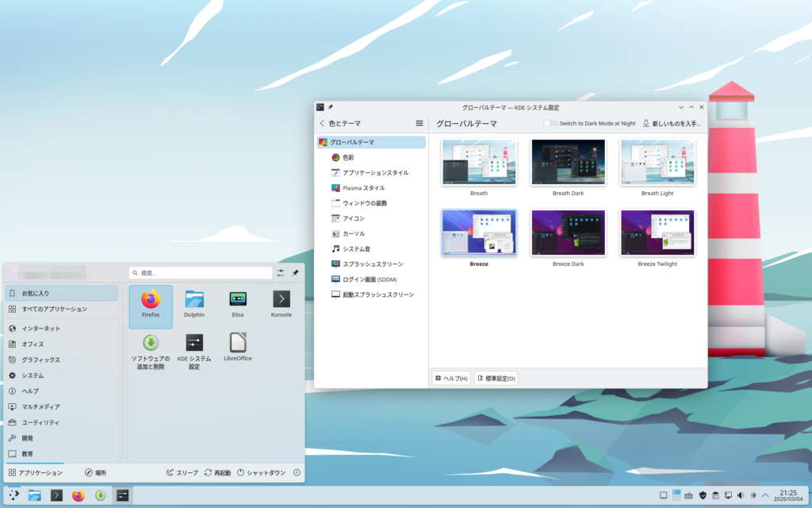Select アイコン in settings sidebar
This screenshot has height=508, width=812.
tap(354, 218)
